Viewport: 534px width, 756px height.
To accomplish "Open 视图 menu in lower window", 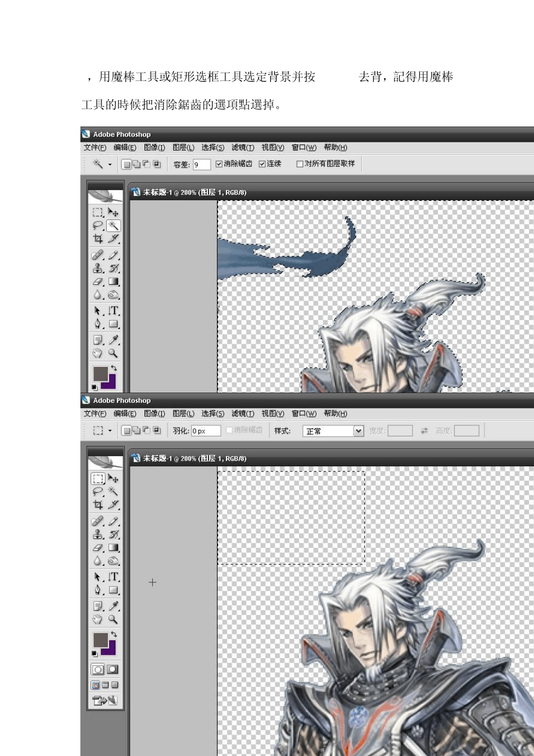I will coord(273,413).
